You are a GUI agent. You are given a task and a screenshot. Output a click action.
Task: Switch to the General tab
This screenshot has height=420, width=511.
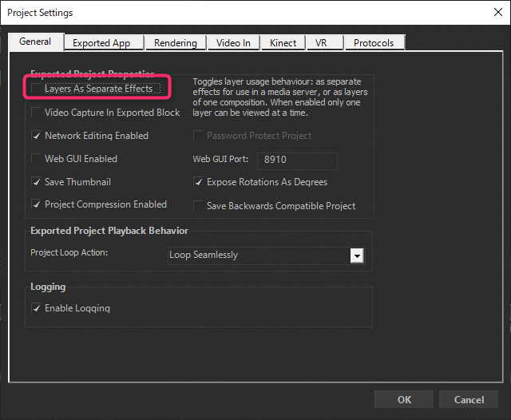[36, 42]
